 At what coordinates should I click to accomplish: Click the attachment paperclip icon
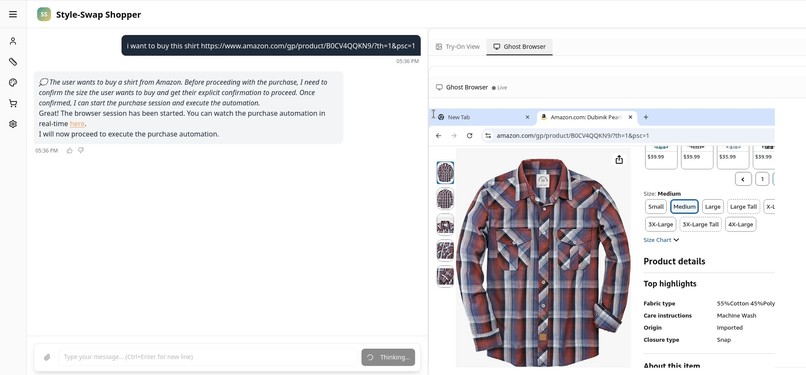click(47, 357)
